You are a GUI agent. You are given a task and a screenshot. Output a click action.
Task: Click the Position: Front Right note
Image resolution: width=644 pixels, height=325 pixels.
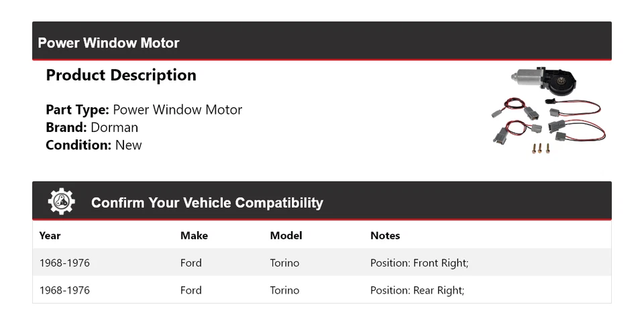(x=419, y=263)
